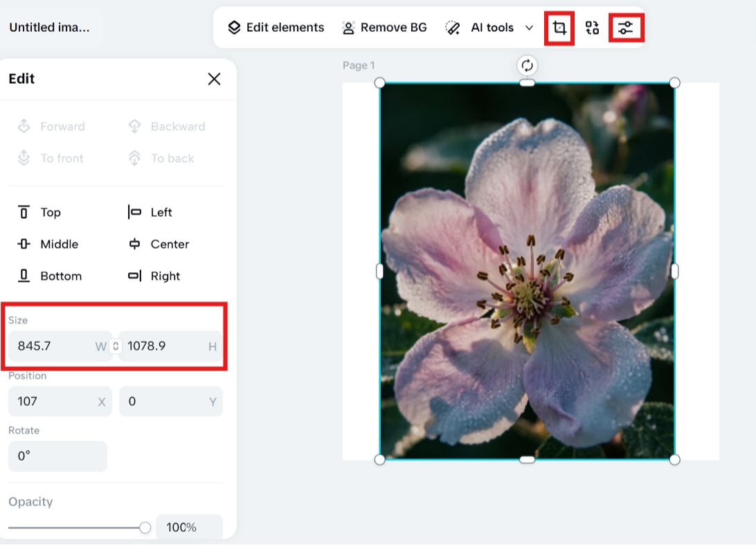Viewport: 756px width, 545px height.
Task: Open the adjustments sliders icon
Action: 626,28
